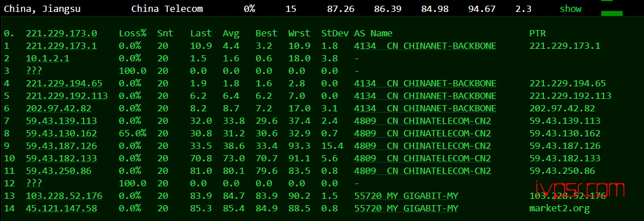Click the "Loss%" column header
Screen dimensions: 644x221
coord(133,34)
